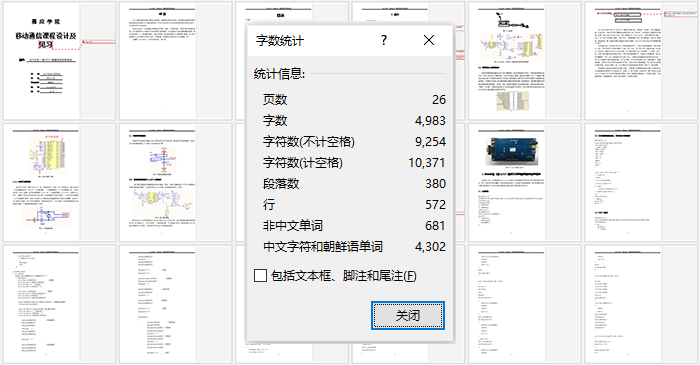Select code page below the two-circuit-diagram page
The width and height of the screenshot is (700, 365).
(175, 304)
